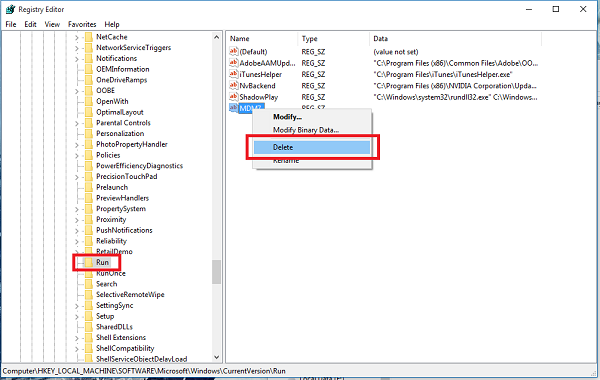Expand the PropertySystem key
Viewport: 600px width, 380px height.
tap(77, 209)
